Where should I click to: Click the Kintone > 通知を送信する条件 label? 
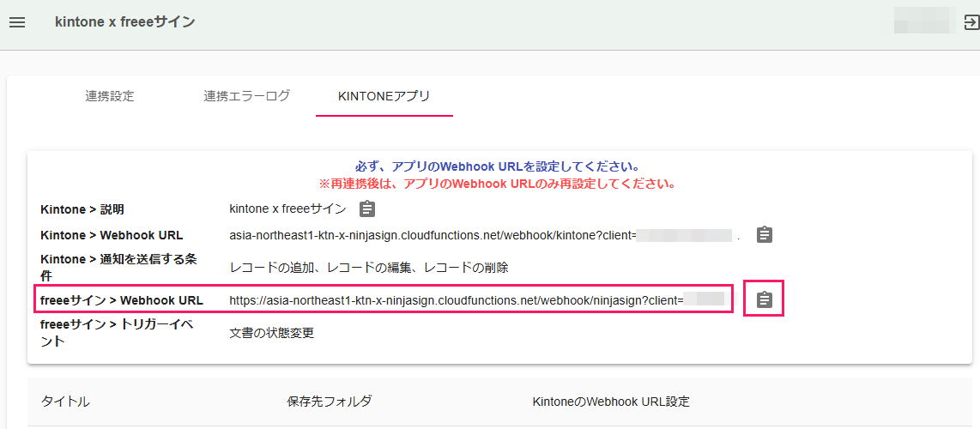118,267
